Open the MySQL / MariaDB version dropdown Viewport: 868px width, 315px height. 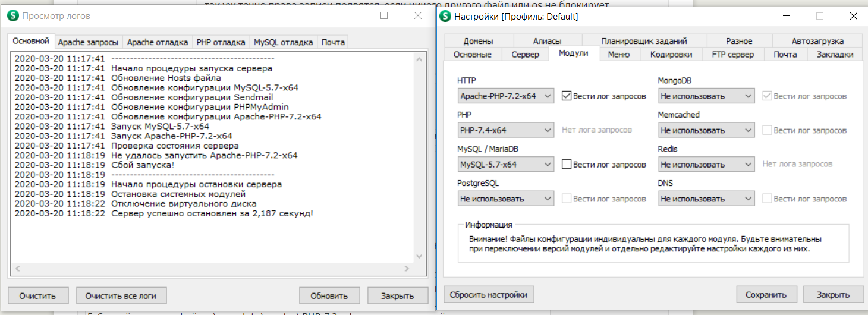tap(505, 165)
